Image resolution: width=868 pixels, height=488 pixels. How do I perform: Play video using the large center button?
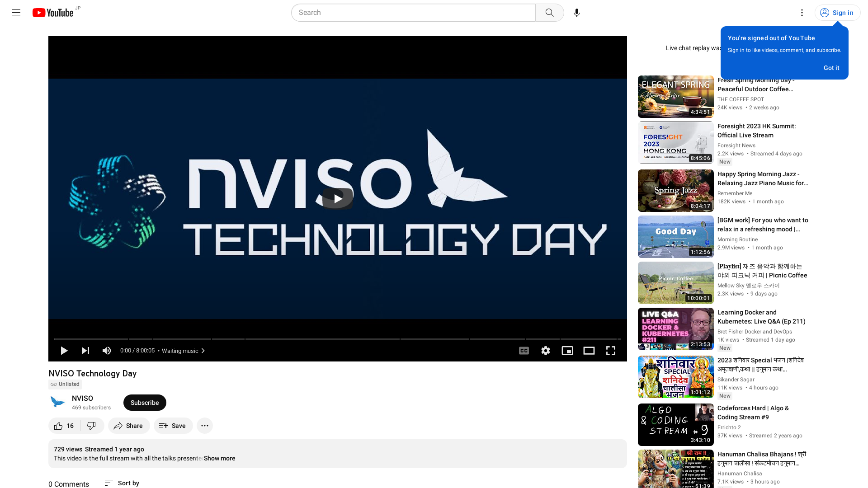coord(338,199)
